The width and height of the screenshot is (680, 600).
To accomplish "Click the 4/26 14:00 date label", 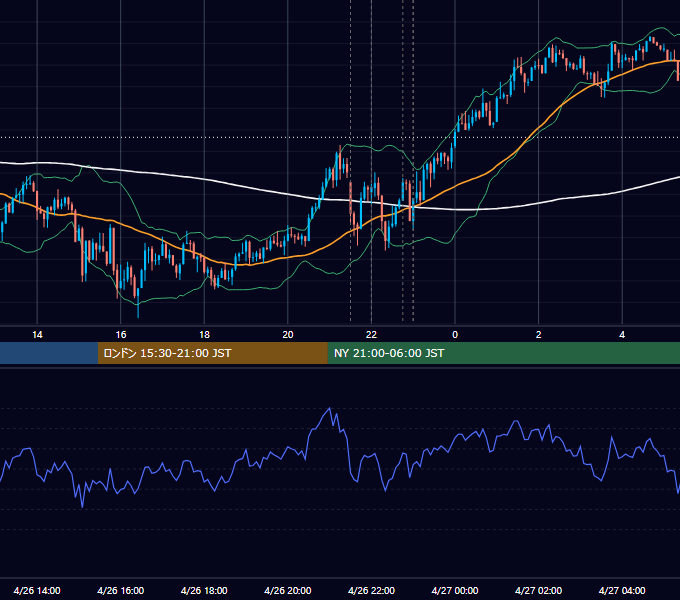I will pos(37,590).
